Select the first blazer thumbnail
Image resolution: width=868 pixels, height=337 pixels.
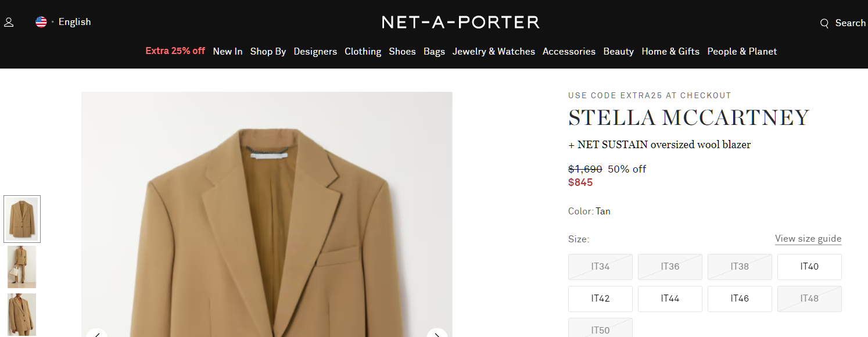click(x=22, y=219)
